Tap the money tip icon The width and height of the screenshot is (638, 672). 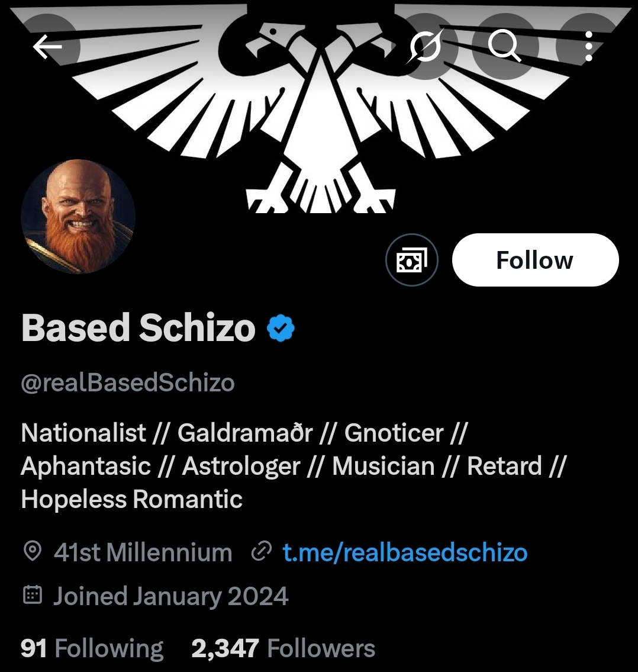pyautogui.click(x=411, y=261)
